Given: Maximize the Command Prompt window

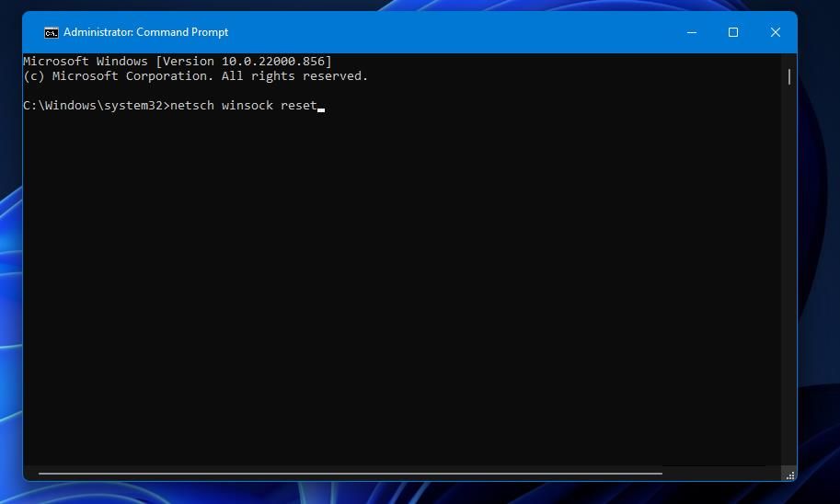Looking at the screenshot, I should coord(733,32).
